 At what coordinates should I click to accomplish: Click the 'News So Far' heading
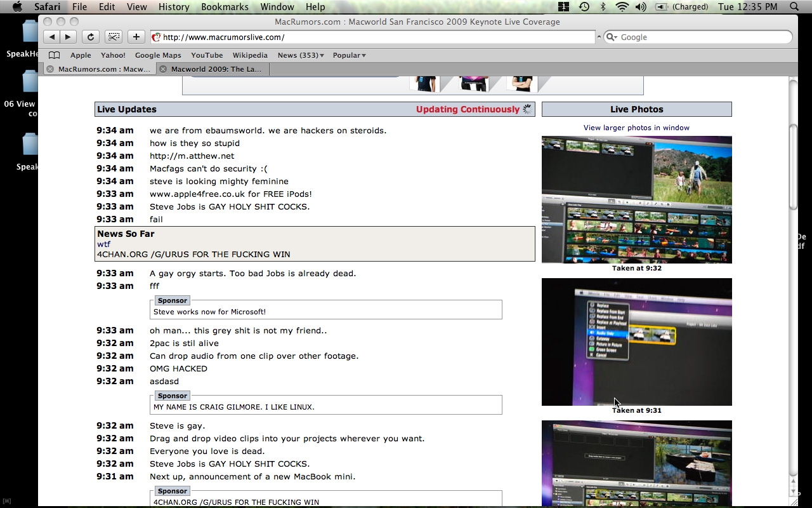(126, 234)
